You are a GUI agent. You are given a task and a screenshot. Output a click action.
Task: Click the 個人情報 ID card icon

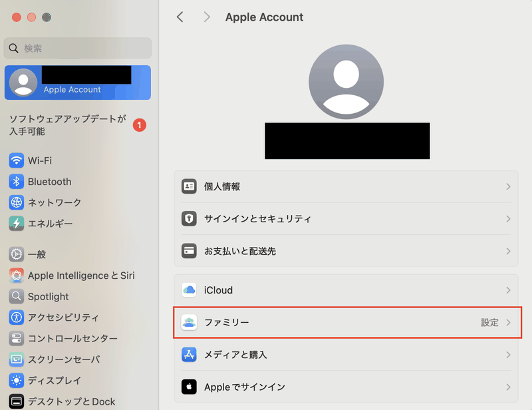[189, 186]
